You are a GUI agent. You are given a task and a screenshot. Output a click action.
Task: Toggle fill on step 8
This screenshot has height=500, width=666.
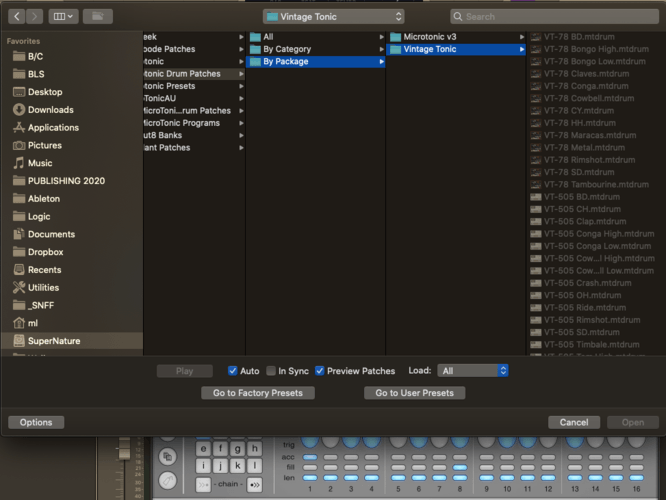[460, 468]
